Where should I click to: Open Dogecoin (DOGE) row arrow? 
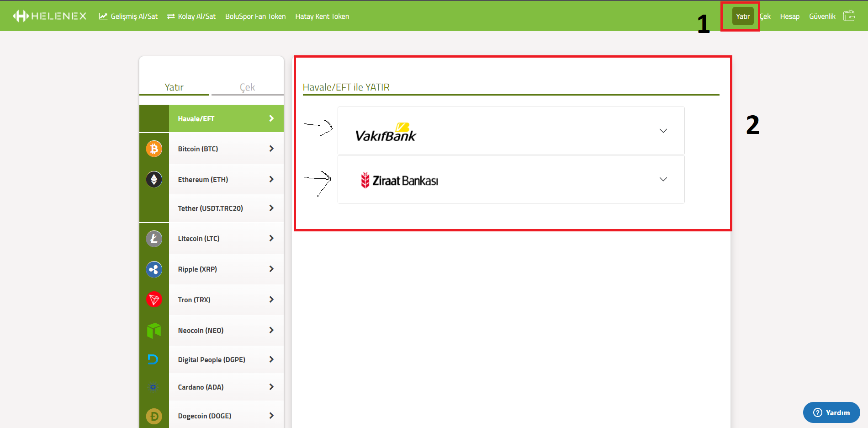[x=271, y=416]
